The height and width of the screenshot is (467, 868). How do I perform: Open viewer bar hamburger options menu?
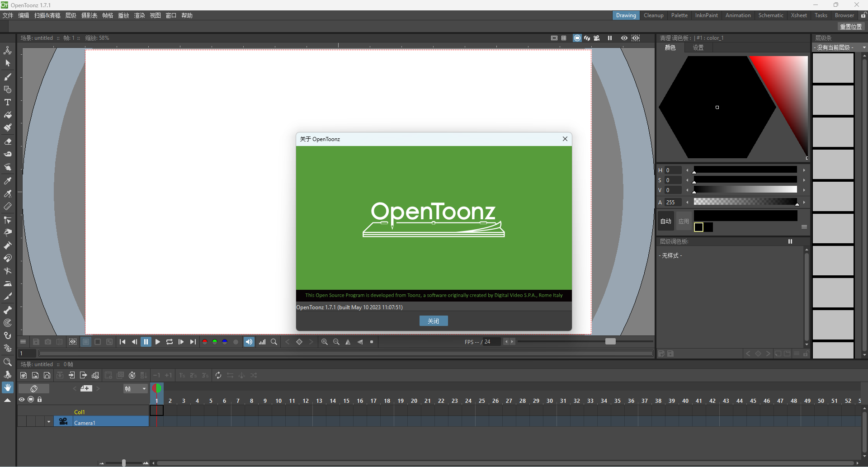point(23,342)
